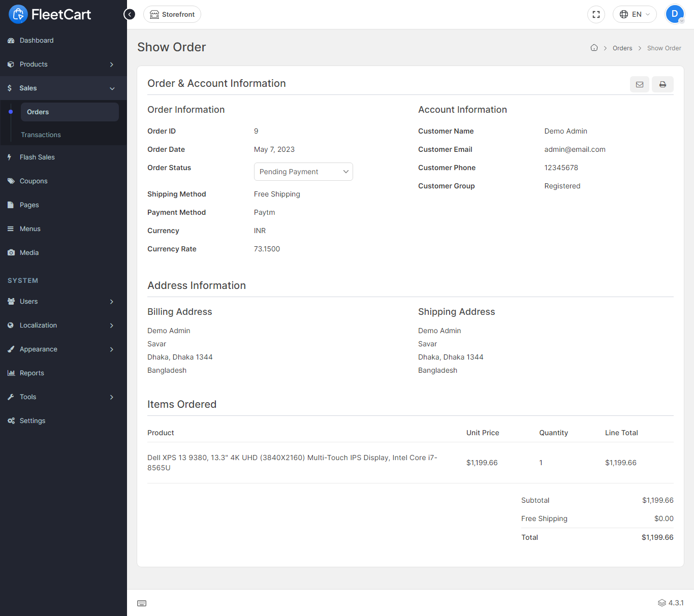The height and width of the screenshot is (616, 694).
Task: Open keyboard shortcuts icon in footer
Action: coord(142,603)
